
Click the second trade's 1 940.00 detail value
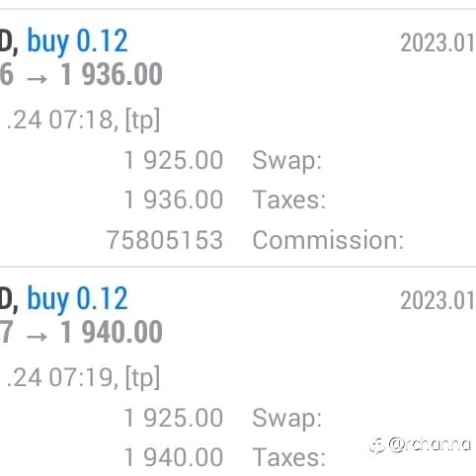[x=174, y=457]
